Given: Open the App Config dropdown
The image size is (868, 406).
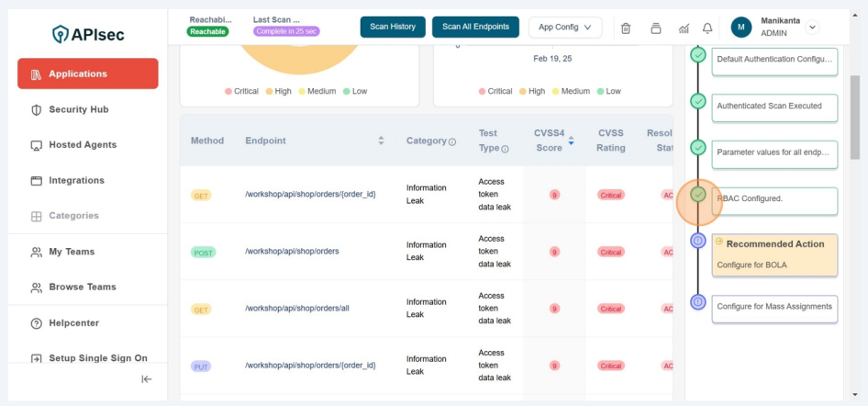Looking at the screenshot, I should (x=564, y=28).
